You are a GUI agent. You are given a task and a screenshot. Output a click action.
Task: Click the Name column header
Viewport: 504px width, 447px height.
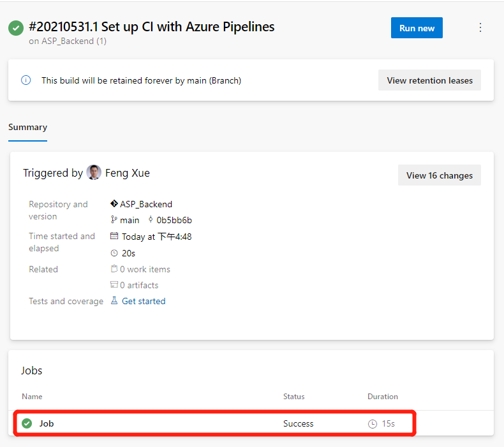(32, 396)
